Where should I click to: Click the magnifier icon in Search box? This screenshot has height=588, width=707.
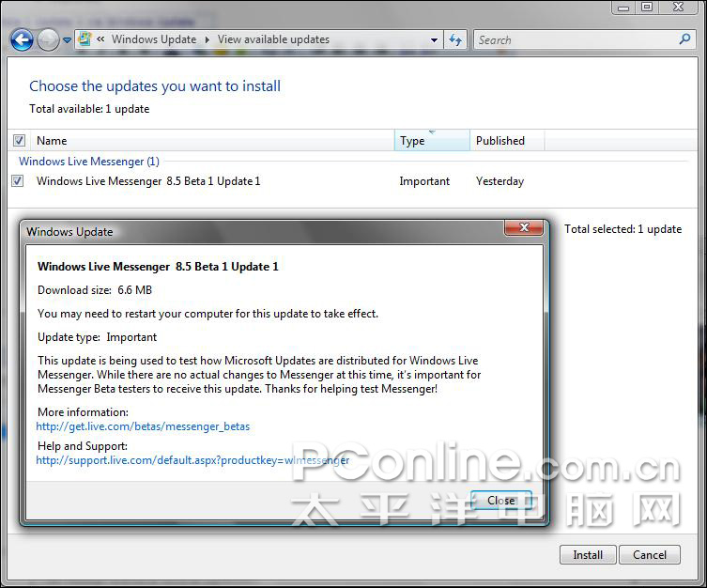tap(684, 39)
